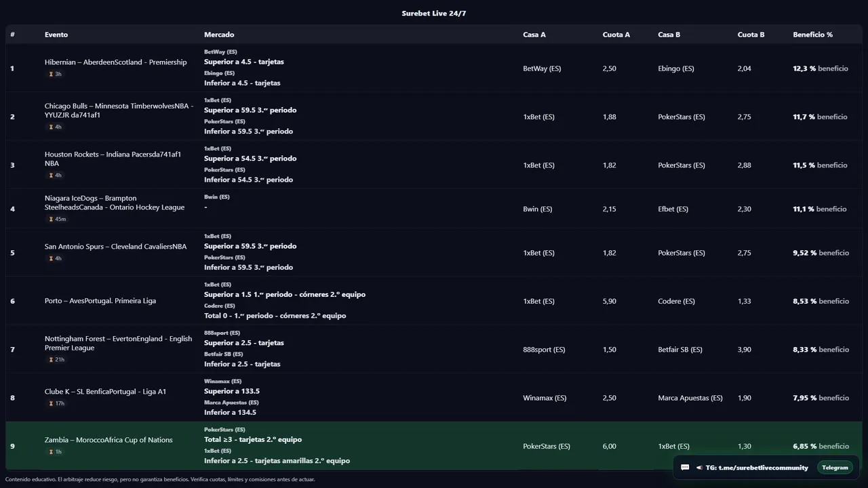Click the megaphone icon before TG text
The height and width of the screenshot is (488, 868).
[699, 468]
